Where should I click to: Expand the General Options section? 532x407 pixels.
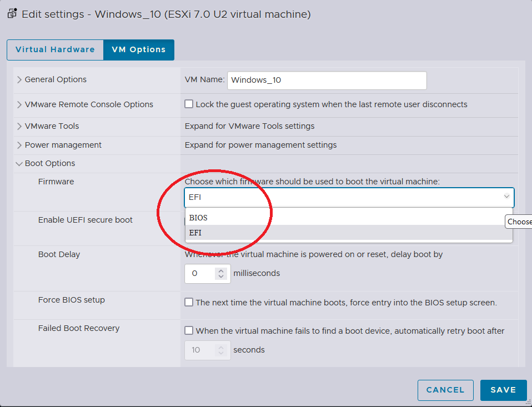click(x=19, y=79)
